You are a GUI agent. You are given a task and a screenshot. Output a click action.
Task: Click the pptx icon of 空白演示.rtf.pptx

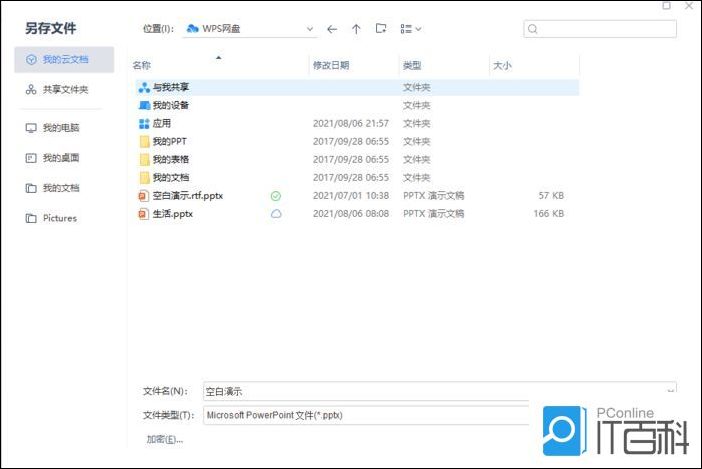tap(143, 196)
